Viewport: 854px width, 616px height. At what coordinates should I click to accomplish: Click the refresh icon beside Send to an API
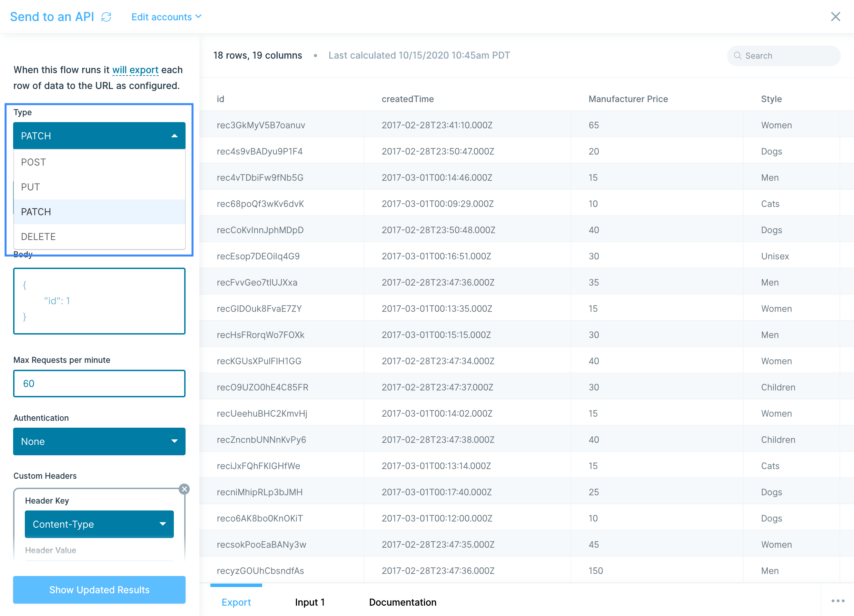[x=106, y=17]
